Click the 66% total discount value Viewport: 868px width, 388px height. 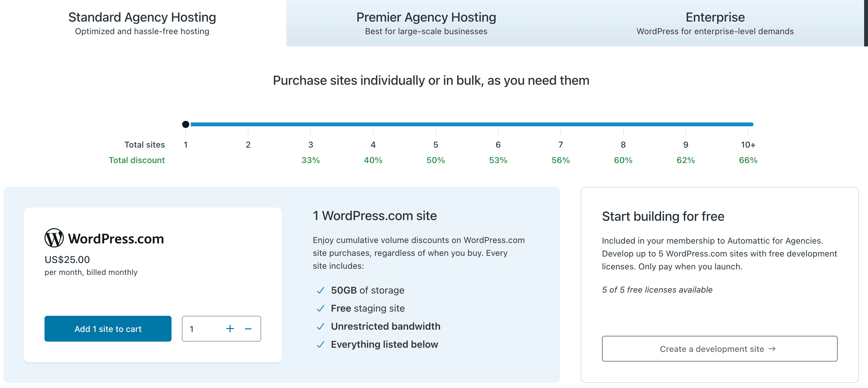[748, 160]
